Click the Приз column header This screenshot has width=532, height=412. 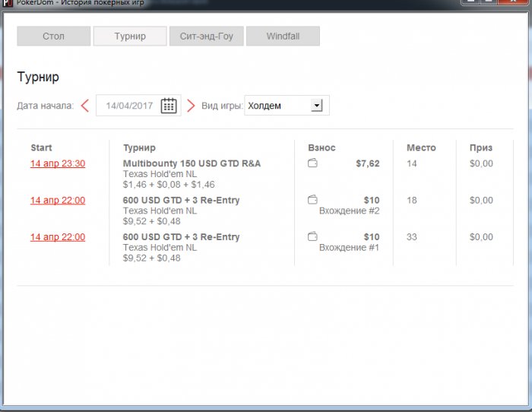(481, 147)
